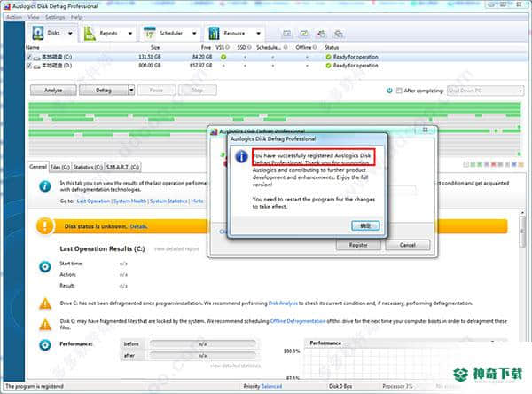Viewport: 532px width, 394px height.
Task: Click the Balanced priority link
Action: tap(271, 386)
